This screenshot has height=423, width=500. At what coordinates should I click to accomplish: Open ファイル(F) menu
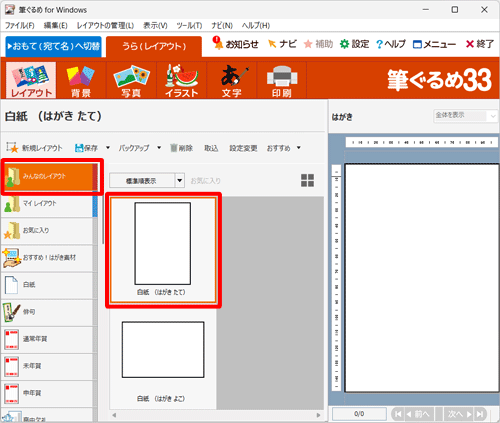click(20, 26)
